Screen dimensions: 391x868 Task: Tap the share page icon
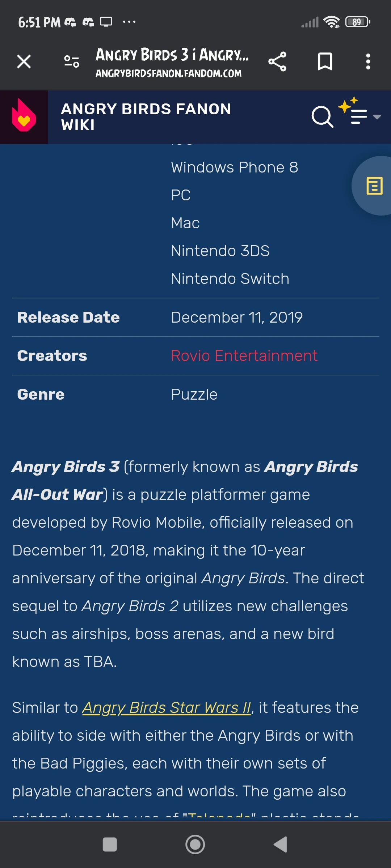point(277,61)
